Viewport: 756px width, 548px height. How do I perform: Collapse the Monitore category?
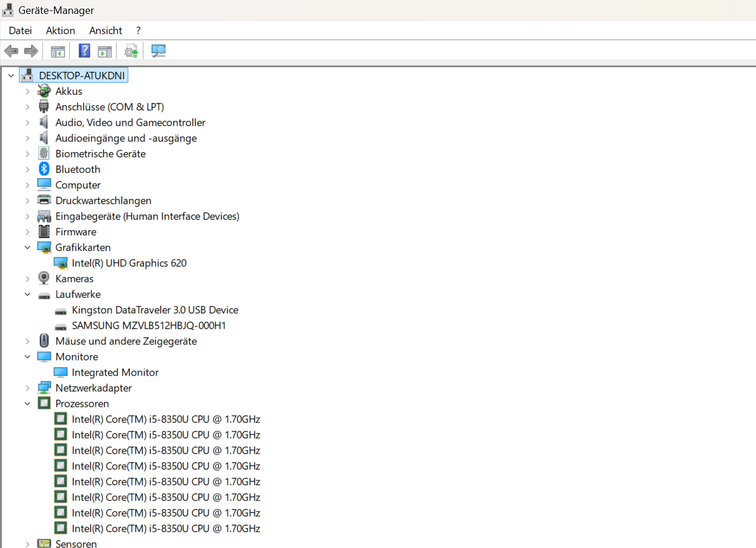click(x=27, y=356)
